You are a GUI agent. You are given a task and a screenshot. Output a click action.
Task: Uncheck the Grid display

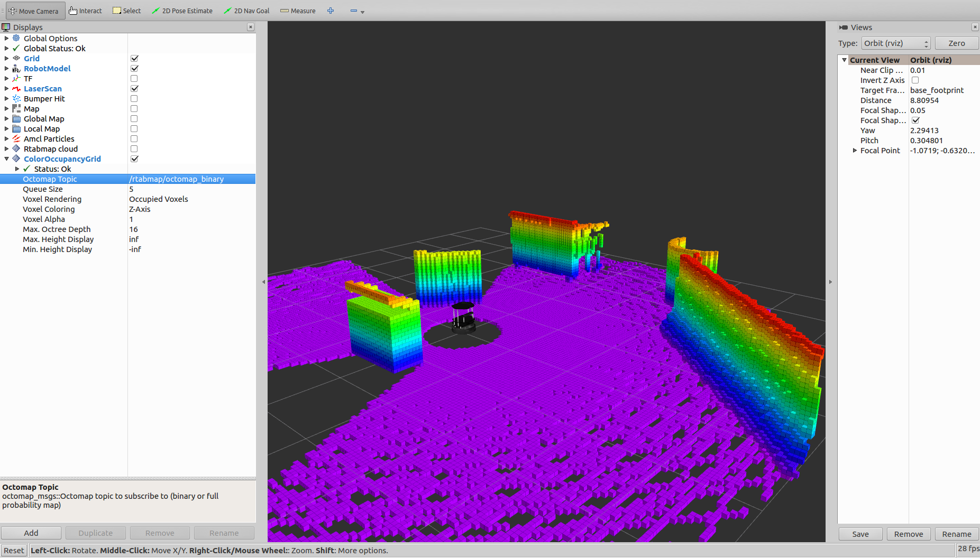tap(134, 58)
